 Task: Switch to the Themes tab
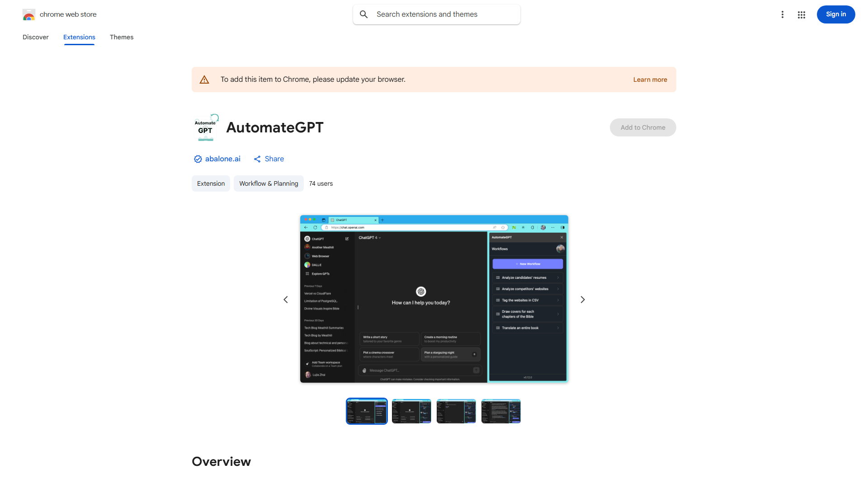tap(121, 37)
